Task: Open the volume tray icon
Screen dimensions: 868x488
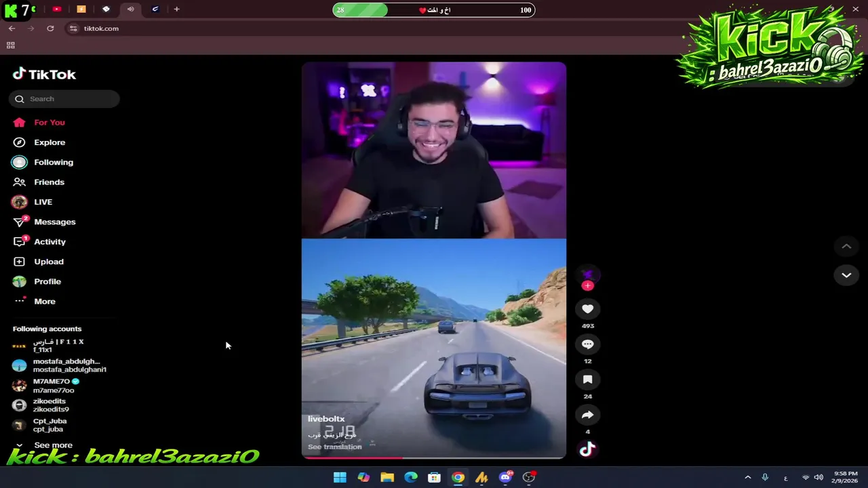Action: click(x=818, y=478)
